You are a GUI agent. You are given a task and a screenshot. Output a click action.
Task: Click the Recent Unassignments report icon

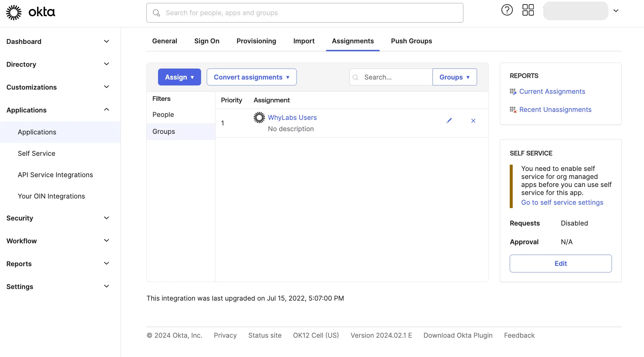pyautogui.click(x=513, y=110)
